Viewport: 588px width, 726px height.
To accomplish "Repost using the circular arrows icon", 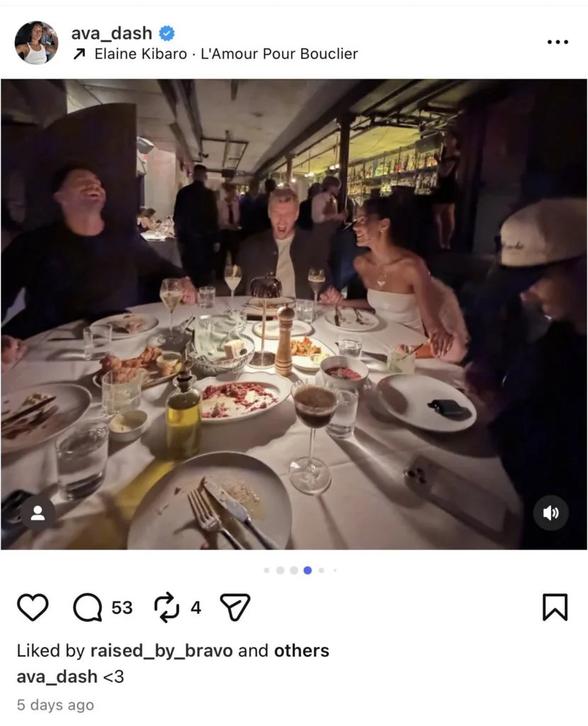I will click(x=166, y=608).
